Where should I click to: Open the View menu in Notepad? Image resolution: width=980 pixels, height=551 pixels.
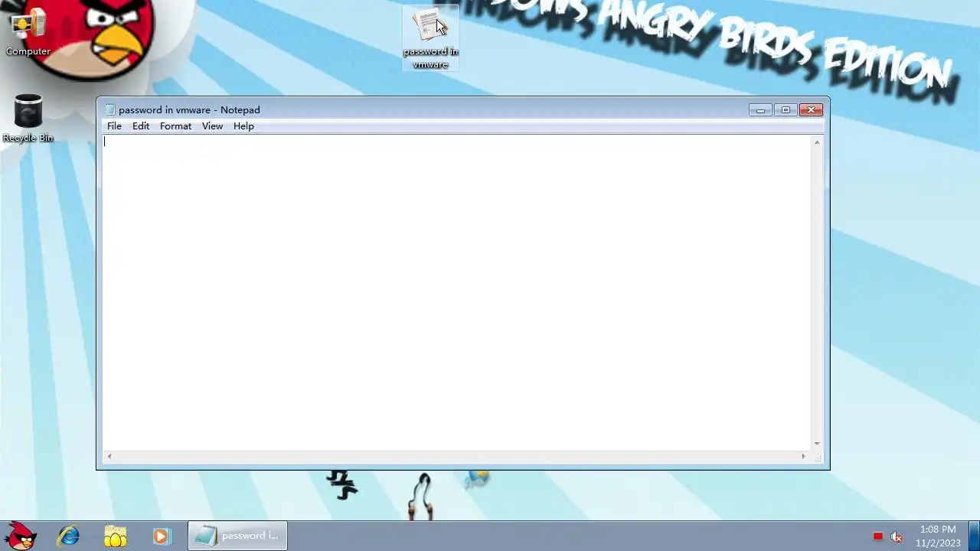pos(212,126)
